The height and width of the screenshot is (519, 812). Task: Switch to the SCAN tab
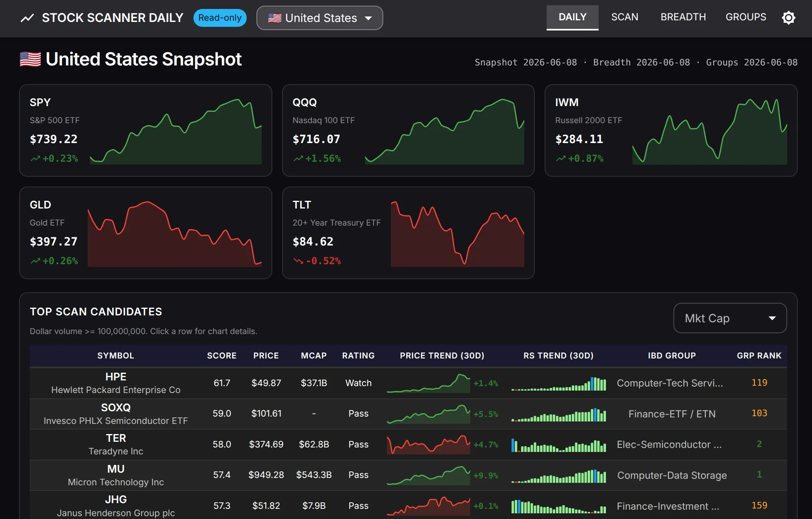625,17
